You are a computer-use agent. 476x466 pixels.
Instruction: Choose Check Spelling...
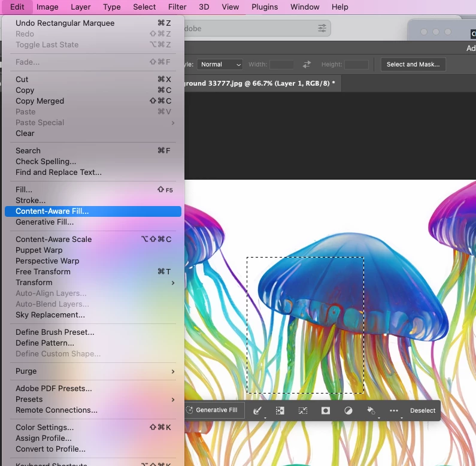(93, 161)
